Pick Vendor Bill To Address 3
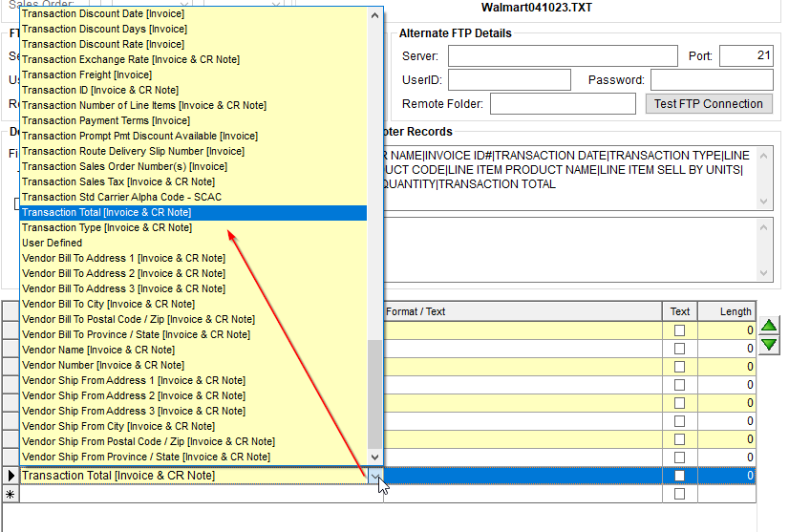Screen dimensions: 789x532 click(193, 288)
